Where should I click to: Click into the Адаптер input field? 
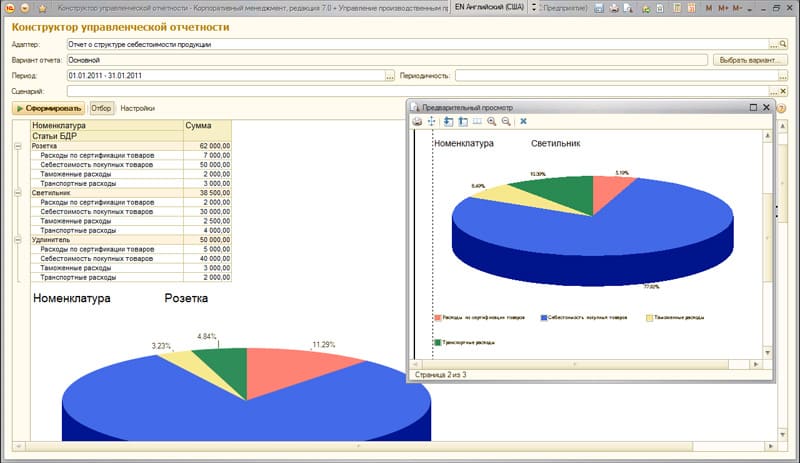[x=417, y=44]
